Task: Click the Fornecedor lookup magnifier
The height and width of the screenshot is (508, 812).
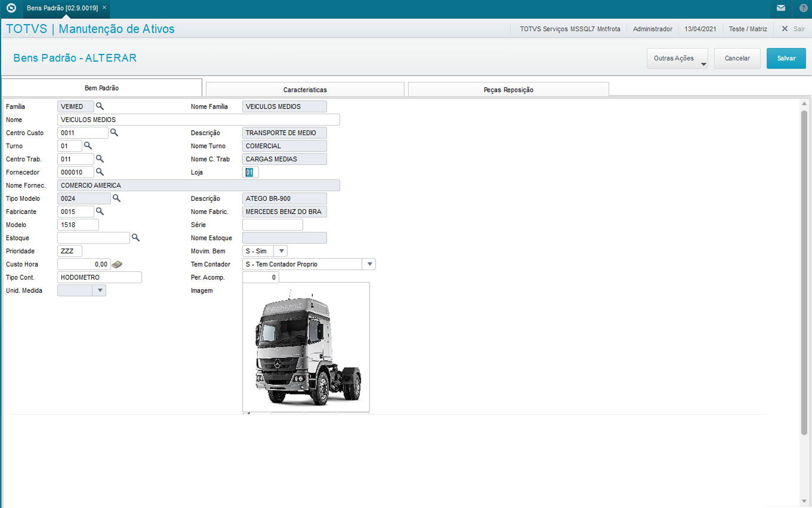Action: [100, 172]
